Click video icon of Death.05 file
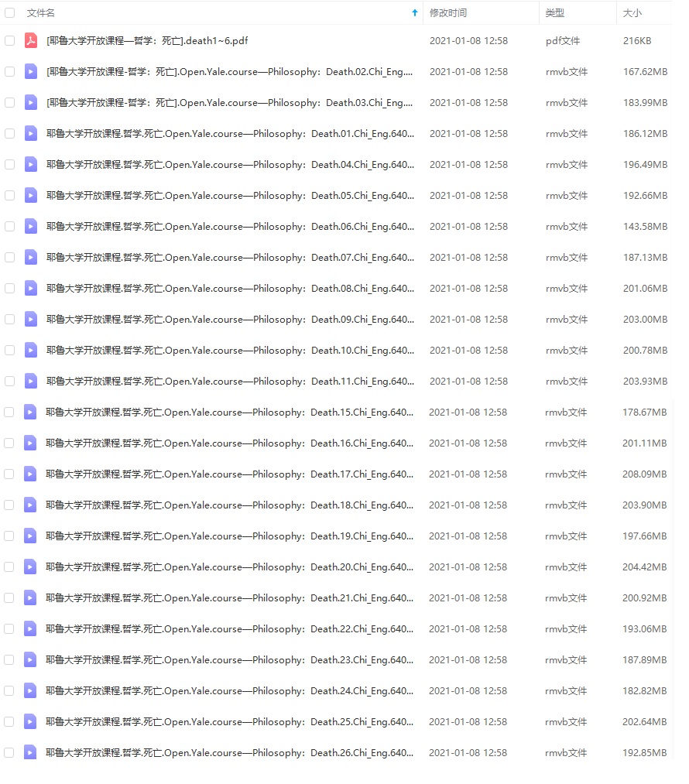Image resolution: width=689 pixels, height=784 pixels. pos(31,196)
